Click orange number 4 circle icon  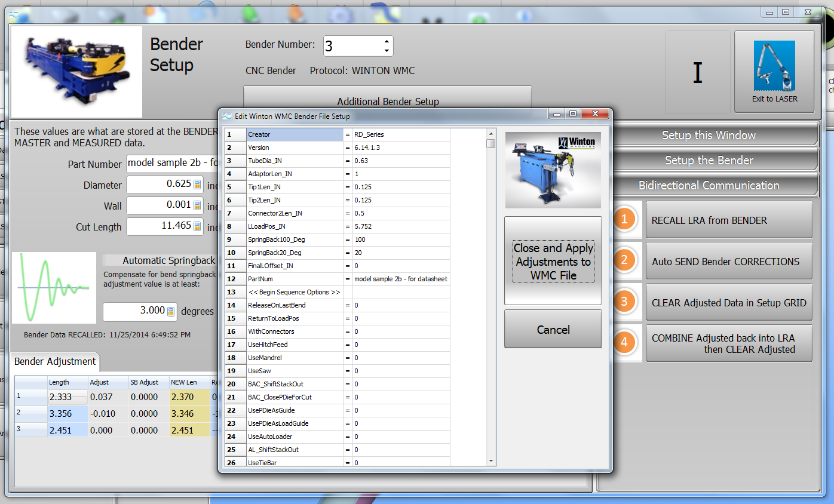624,343
